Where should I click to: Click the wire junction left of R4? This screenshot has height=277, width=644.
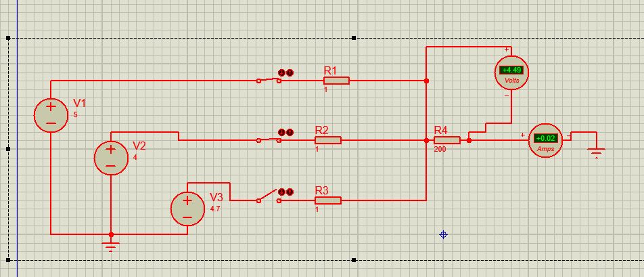426,140
